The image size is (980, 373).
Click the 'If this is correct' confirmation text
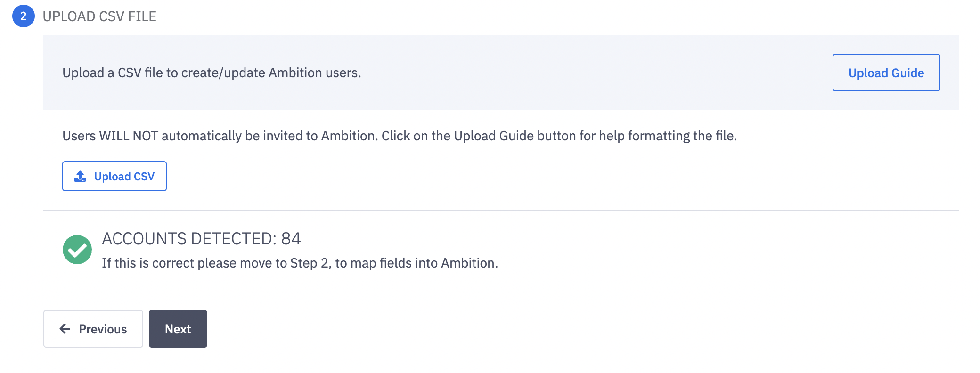click(x=300, y=263)
